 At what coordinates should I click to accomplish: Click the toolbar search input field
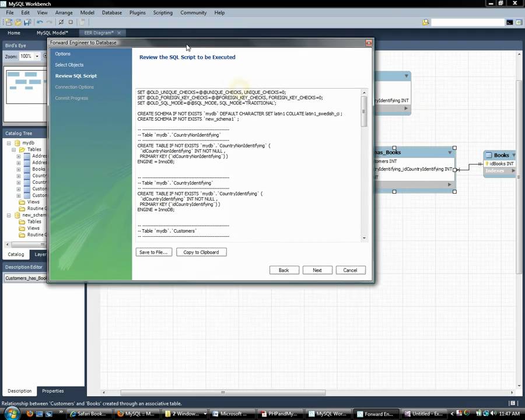pos(468,22)
